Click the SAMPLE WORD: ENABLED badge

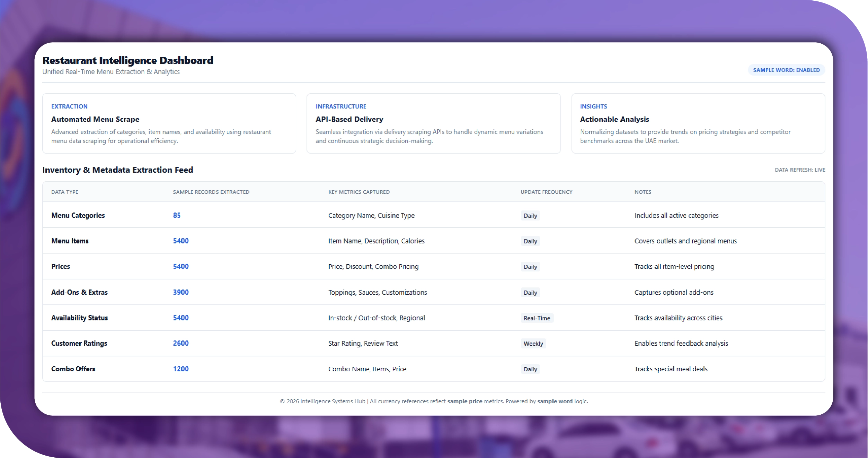click(786, 70)
